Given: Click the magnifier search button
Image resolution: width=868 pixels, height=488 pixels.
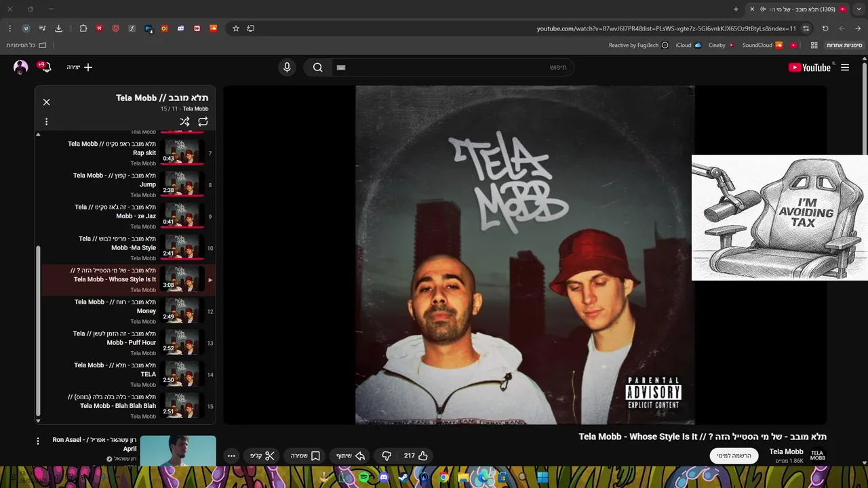Looking at the screenshot, I should [x=317, y=67].
